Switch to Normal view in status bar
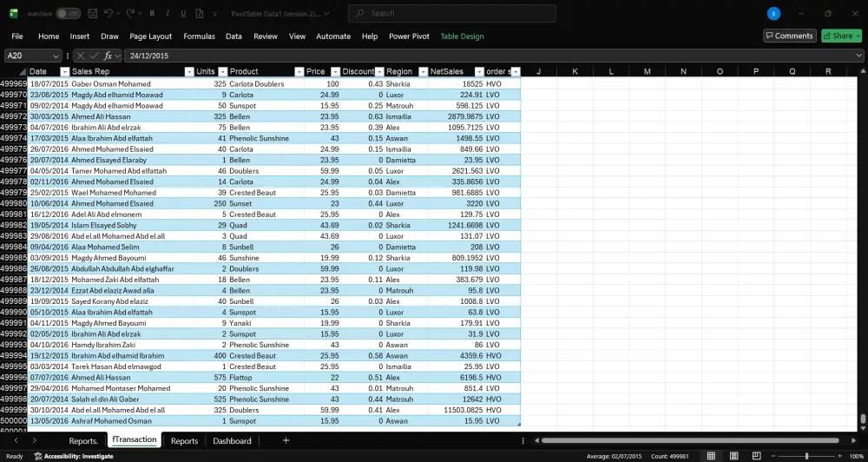Screen dimensions: 868x462 click(x=712, y=456)
